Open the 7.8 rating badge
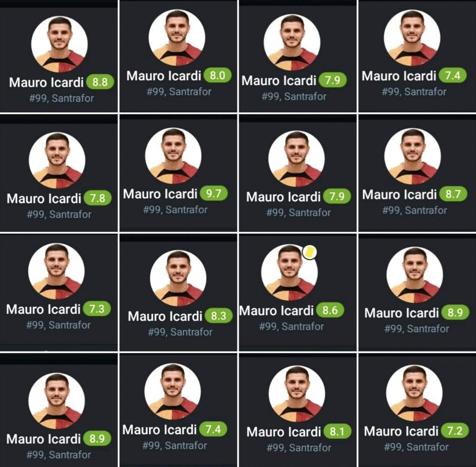This screenshot has width=476, height=467. click(98, 198)
